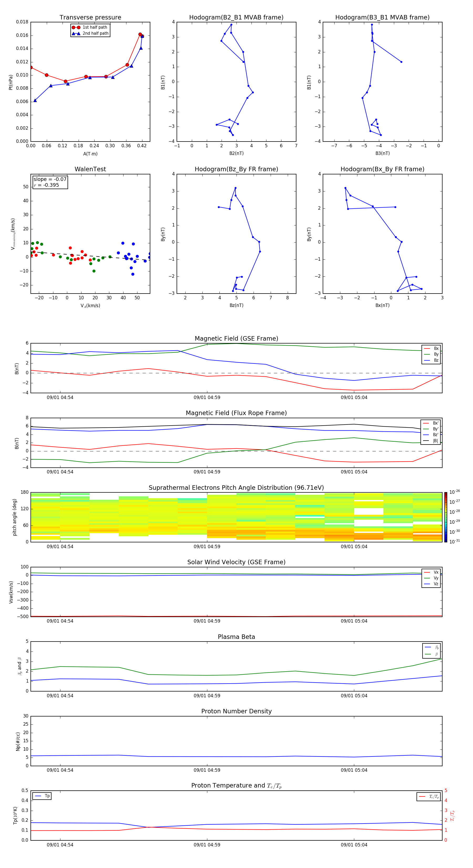
Task: Click the "Proton Number Density" title
Action: pos(236,711)
